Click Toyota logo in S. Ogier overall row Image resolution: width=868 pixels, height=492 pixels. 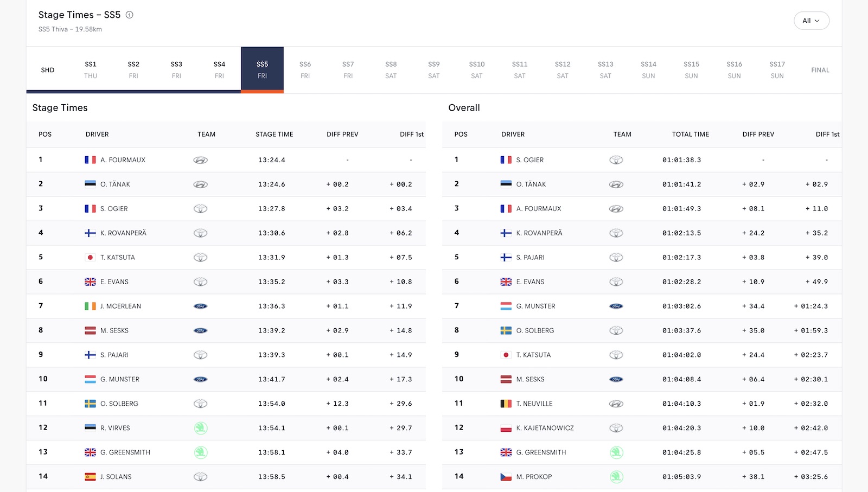pos(616,160)
